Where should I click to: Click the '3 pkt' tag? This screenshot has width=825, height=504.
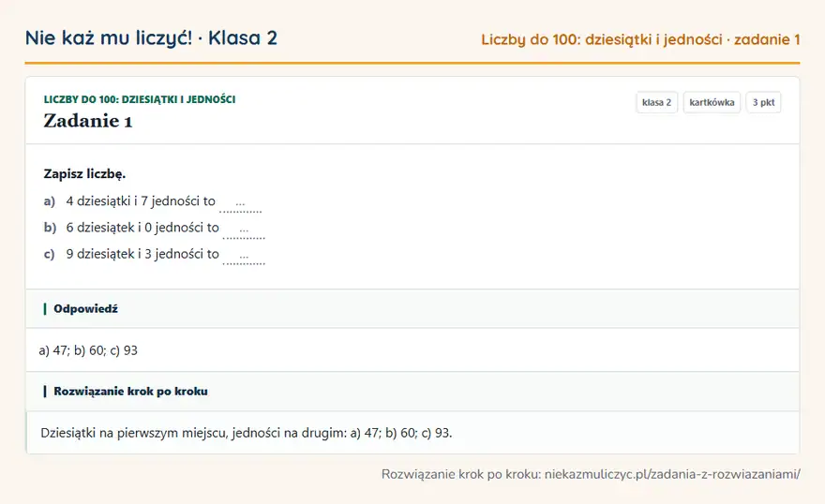coord(763,102)
